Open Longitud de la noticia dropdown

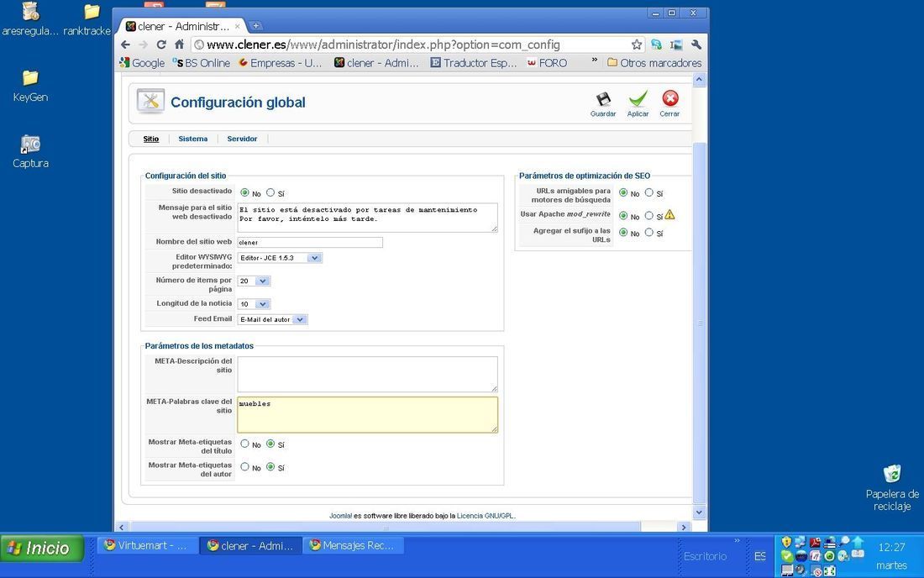coord(254,304)
